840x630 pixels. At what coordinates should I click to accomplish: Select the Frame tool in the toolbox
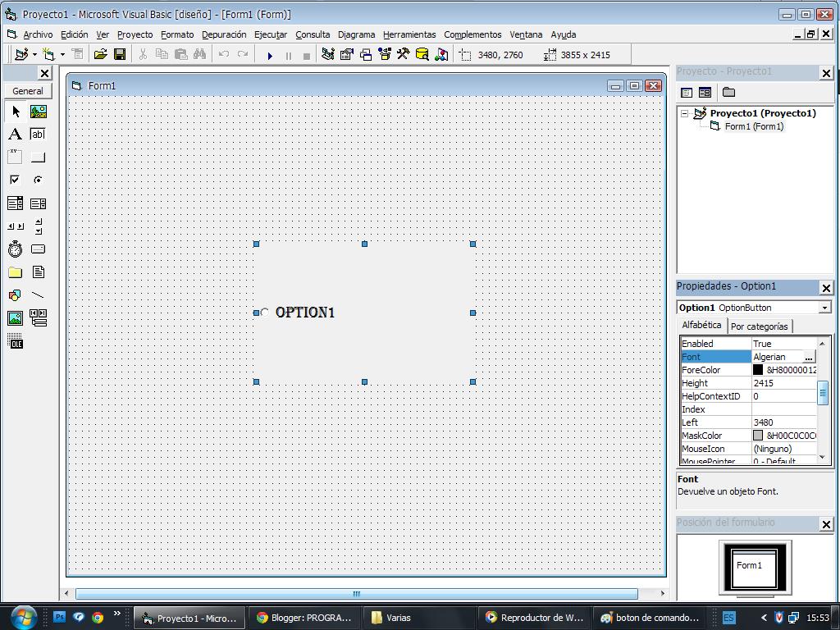[x=14, y=157]
